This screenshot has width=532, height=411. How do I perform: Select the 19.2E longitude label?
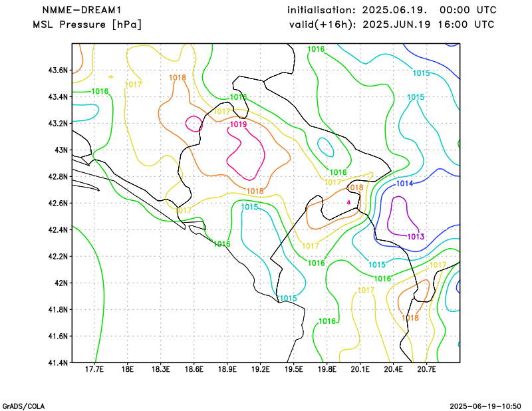coord(260,369)
